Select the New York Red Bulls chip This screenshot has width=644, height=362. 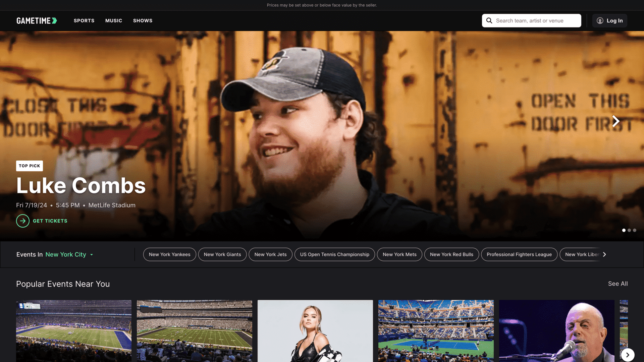coord(451,254)
